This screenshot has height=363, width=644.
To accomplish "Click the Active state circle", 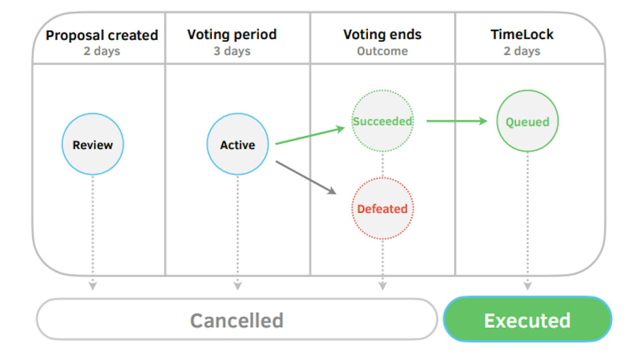I will click(237, 144).
